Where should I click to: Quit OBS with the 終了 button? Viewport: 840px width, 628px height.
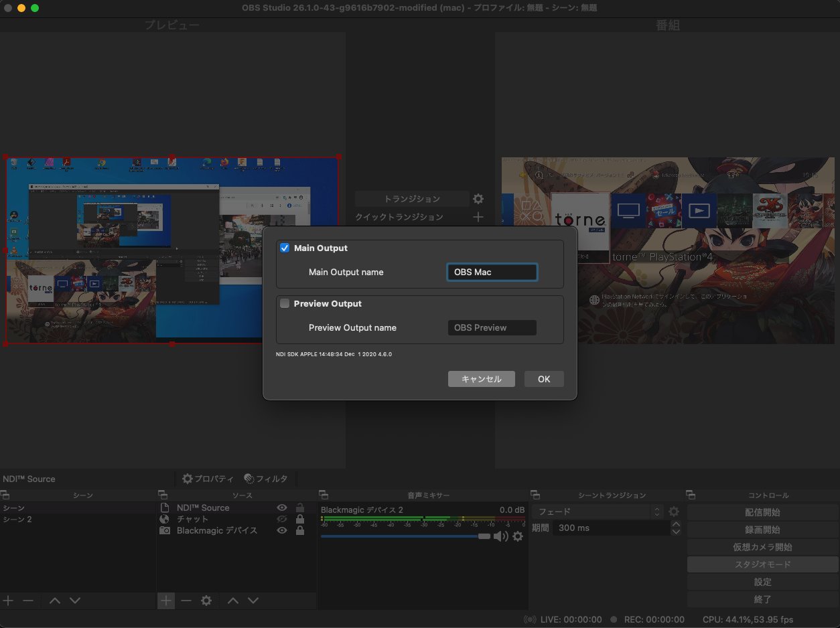coord(762,599)
